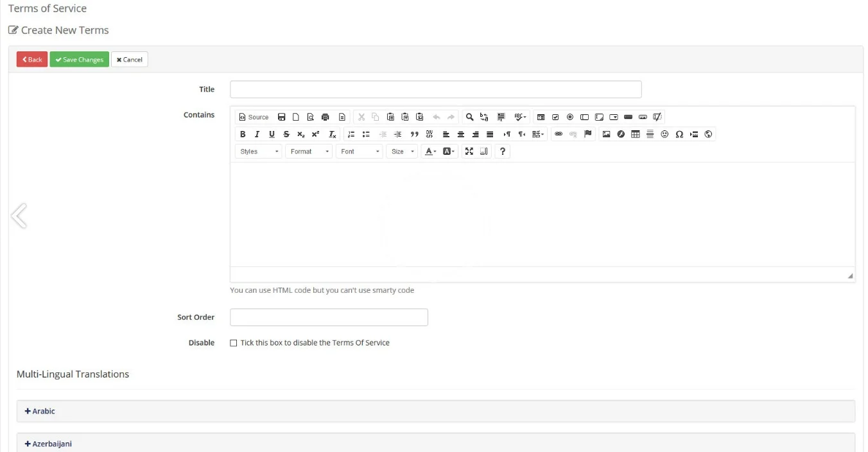868x452 pixels.
Task: Insert a radio button form element from toolbar
Action: pos(570,117)
